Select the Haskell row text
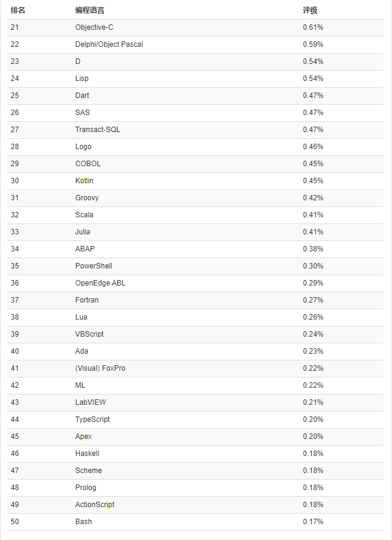The width and height of the screenshot is (392, 540). (x=87, y=454)
